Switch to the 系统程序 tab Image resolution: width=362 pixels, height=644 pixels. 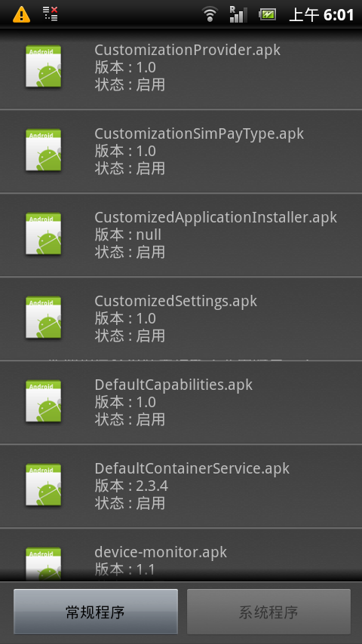[x=268, y=612]
